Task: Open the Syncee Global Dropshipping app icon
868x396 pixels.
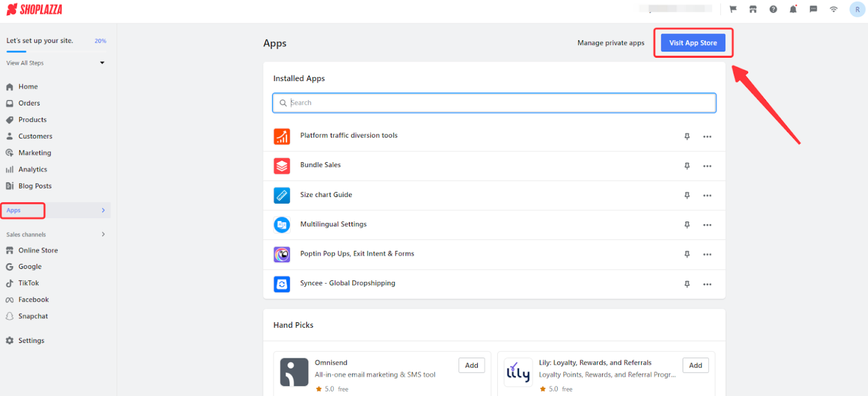Action: pos(282,284)
